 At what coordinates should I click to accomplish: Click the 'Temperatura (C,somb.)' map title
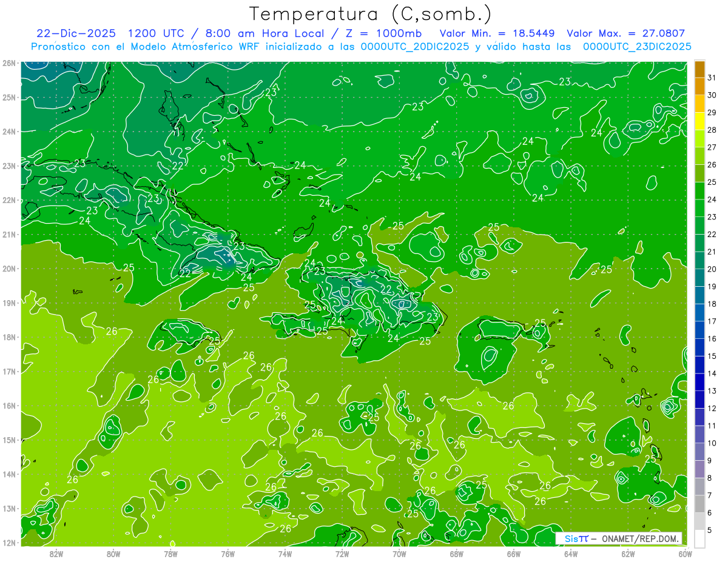click(x=371, y=14)
